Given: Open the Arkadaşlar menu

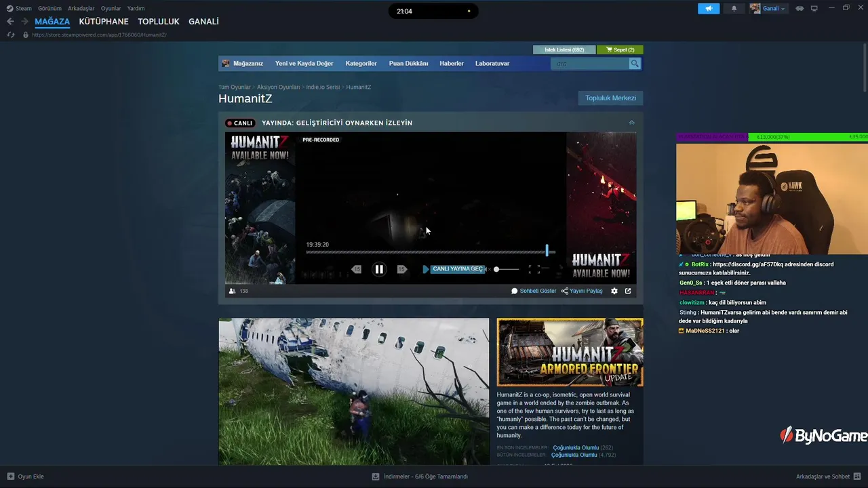Looking at the screenshot, I should click(81, 9).
